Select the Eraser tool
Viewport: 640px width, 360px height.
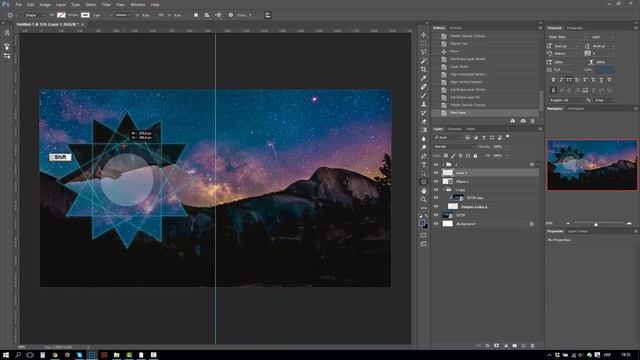[424, 121]
